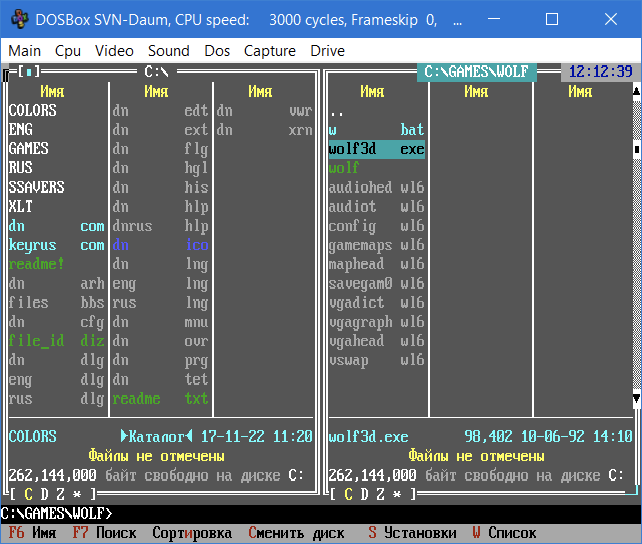Screen dimensions: 642x544
Task: Maximize the DOSBox window
Action: [x=552, y=19]
